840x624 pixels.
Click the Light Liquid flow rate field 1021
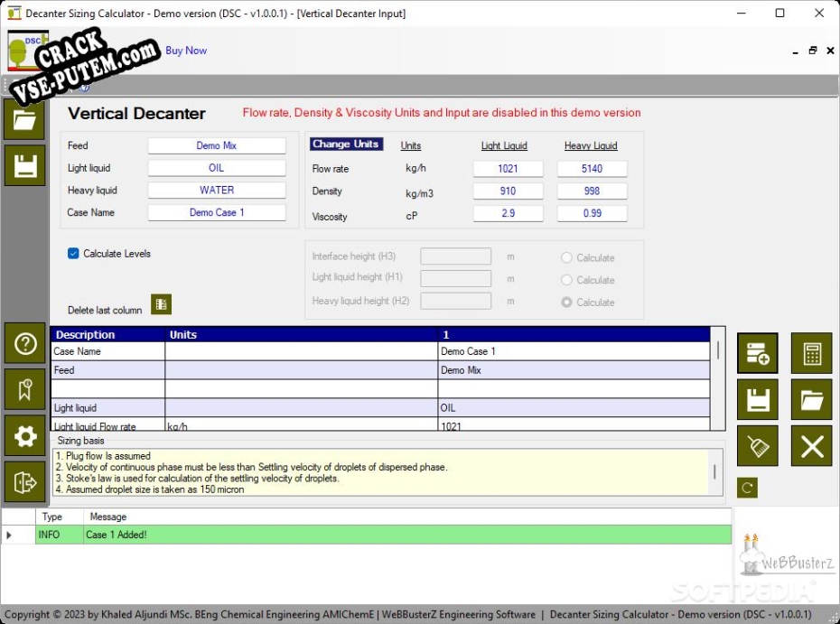pyautogui.click(x=508, y=169)
